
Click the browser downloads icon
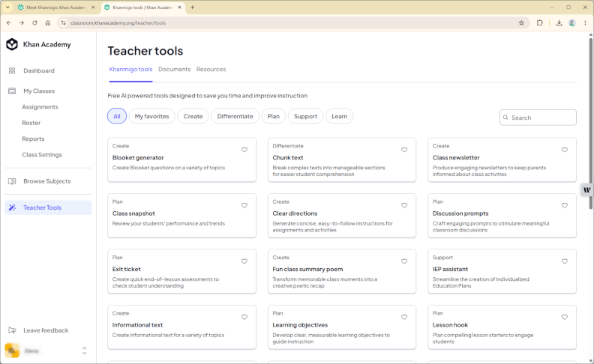559,22
